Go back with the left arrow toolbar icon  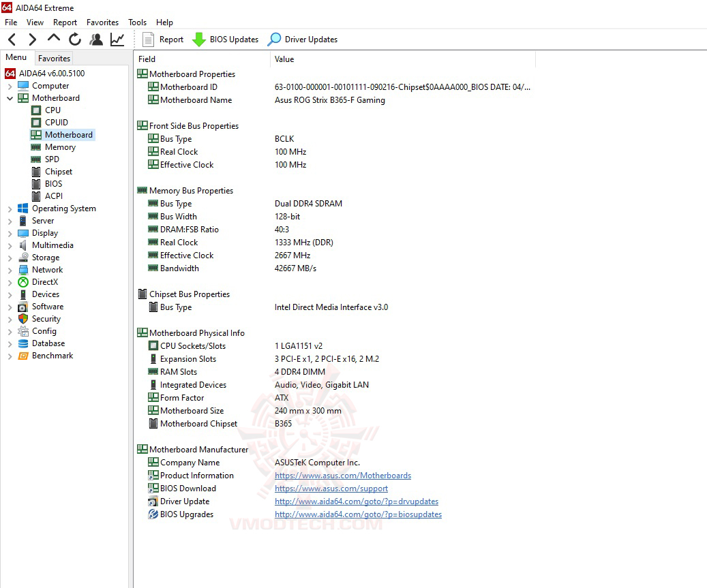tap(12, 40)
